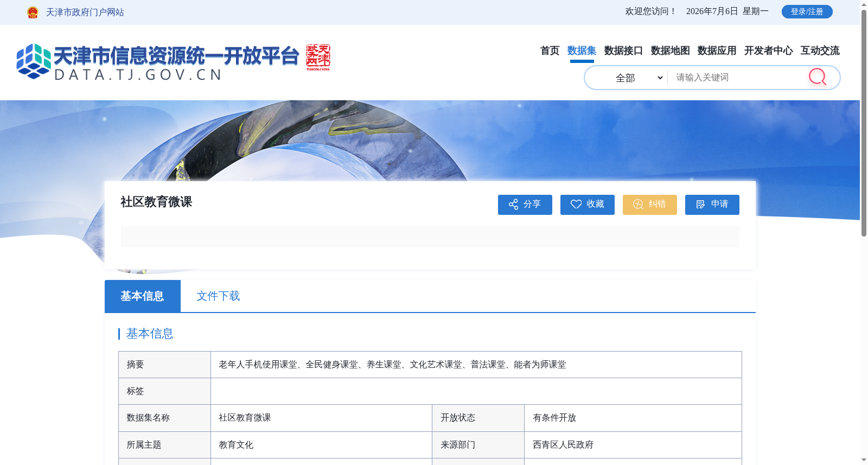Click the 标签 label cell
868x465 pixels.
pyautogui.click(x=164, y=391)
